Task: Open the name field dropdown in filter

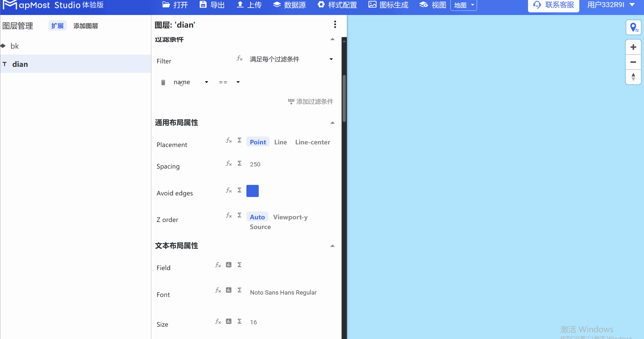Action: [x=206, y=82]
